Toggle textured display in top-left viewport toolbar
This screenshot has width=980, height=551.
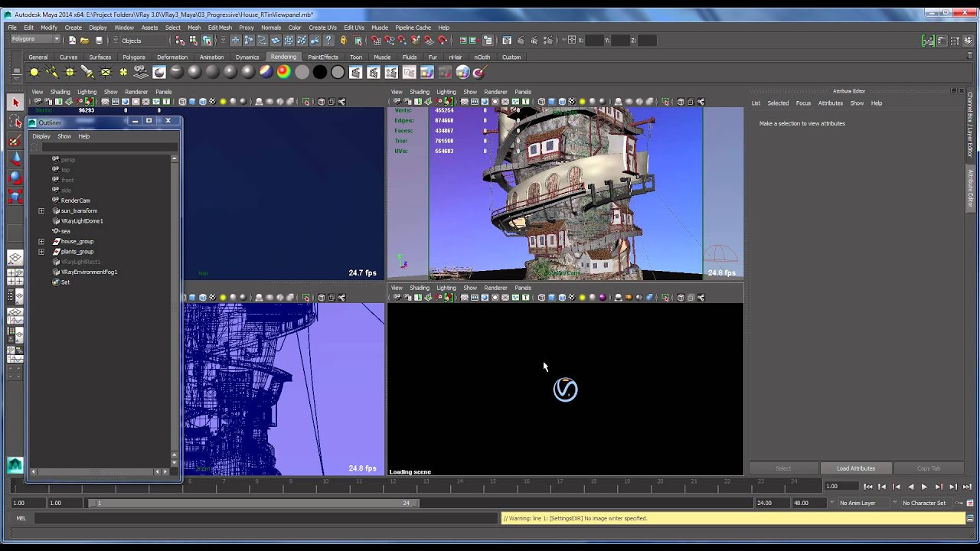213,102
